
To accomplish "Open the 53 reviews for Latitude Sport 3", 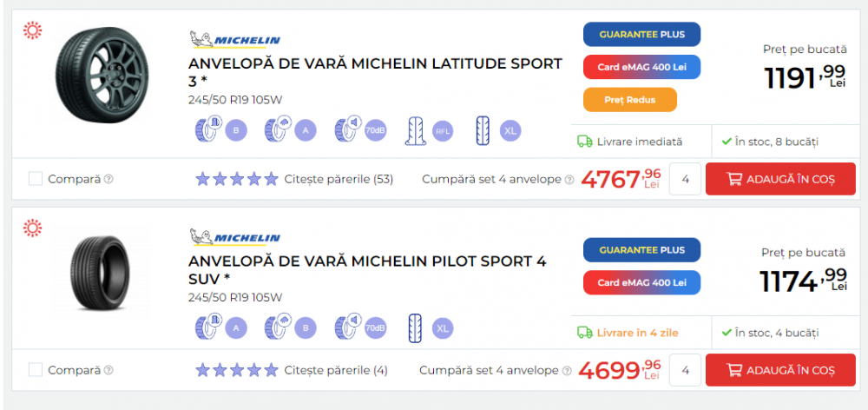I will [339, 180].
